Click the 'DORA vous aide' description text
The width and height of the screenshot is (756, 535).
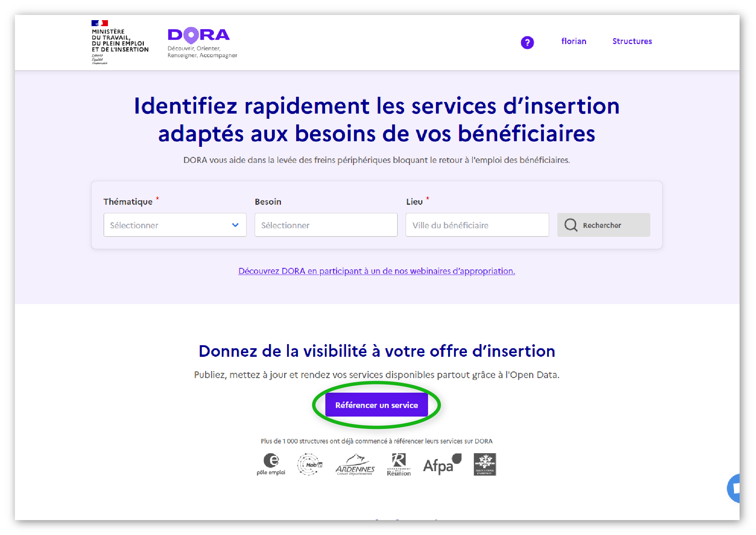tap(377, 160)
